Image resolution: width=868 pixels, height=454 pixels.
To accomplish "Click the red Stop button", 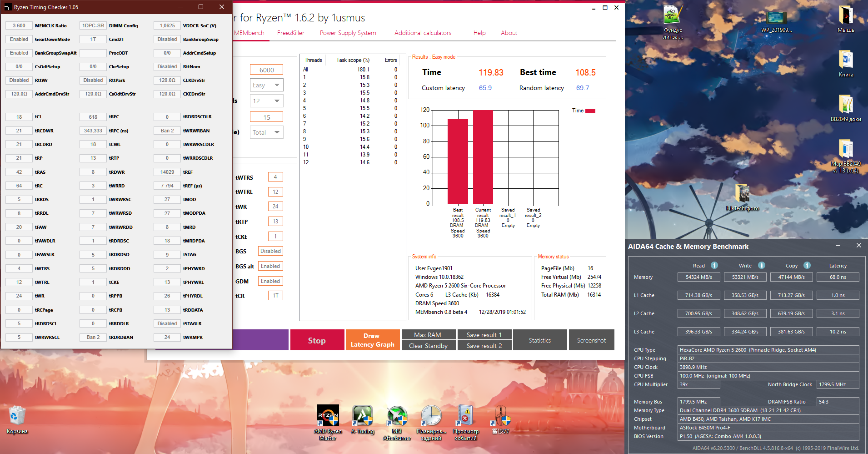I will click(x=317, y=340).
